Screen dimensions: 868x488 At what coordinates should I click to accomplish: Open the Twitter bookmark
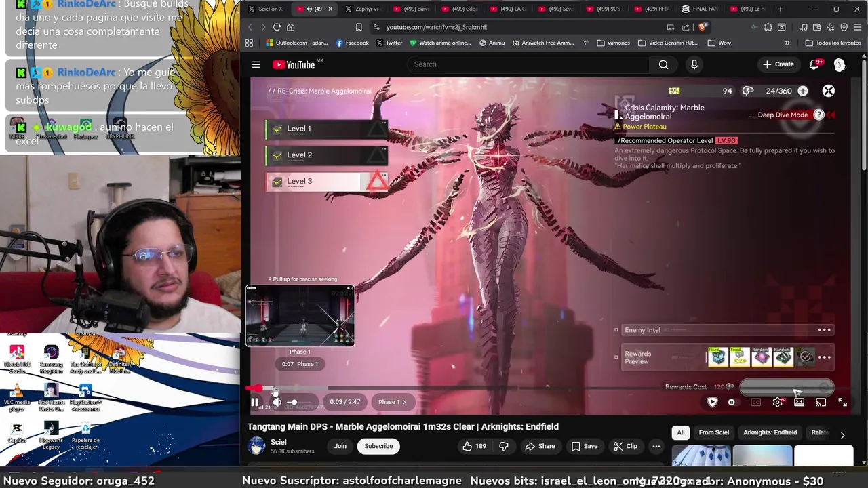389,43
